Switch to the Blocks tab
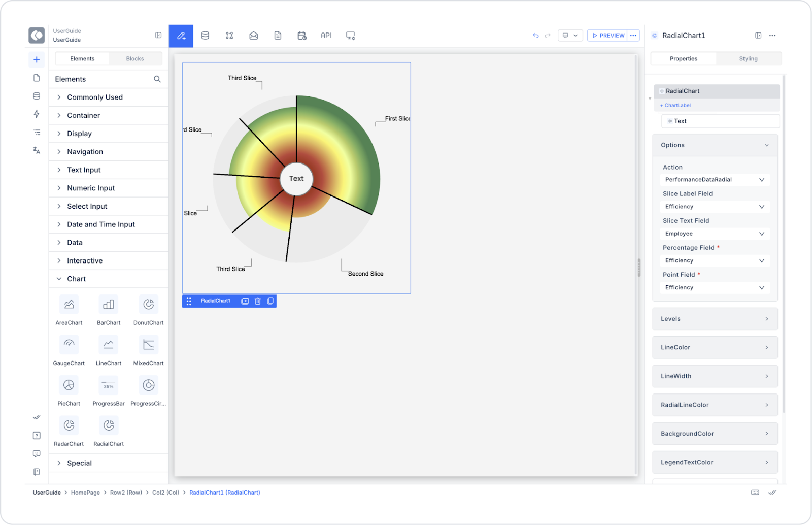The width and height of the screenshot is (812, 525). (135, 59)
